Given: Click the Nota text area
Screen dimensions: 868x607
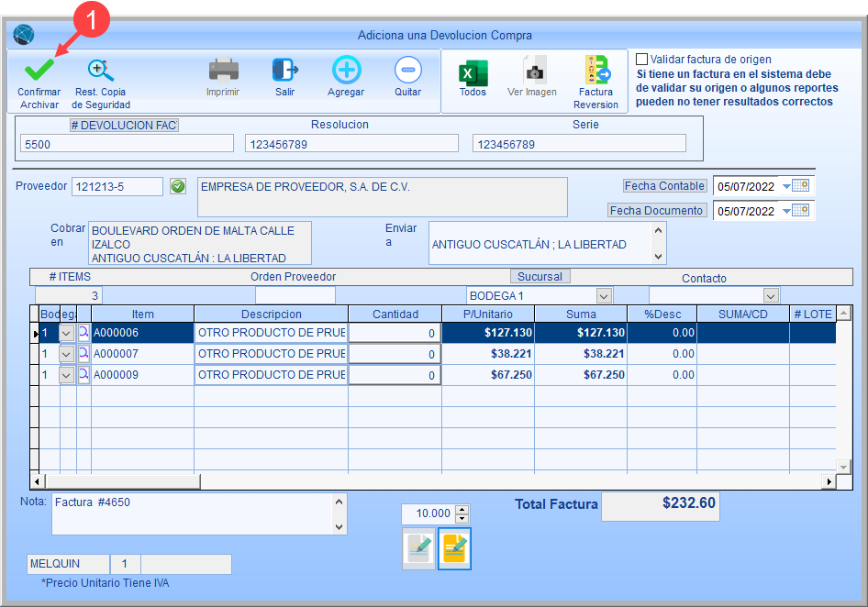Looking at the screenshot, I should tap(193, 514).
